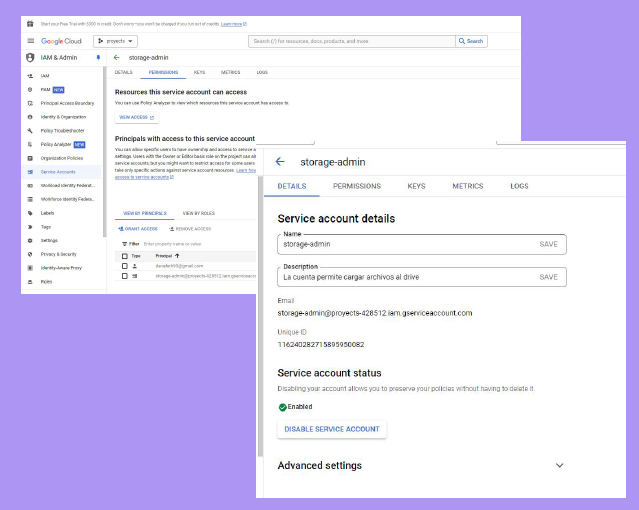Click the Labels tag icon
This screenshot has height=510, width=639.
coord(30,213)
